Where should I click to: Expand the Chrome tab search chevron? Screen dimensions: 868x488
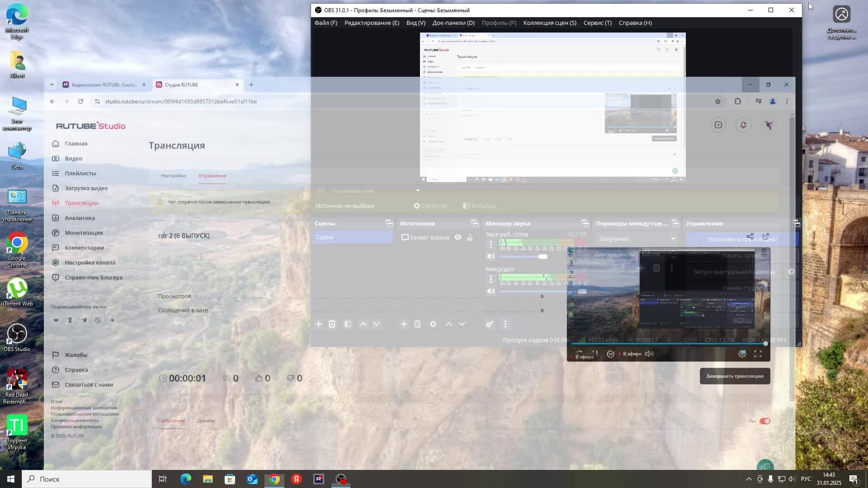52,84
